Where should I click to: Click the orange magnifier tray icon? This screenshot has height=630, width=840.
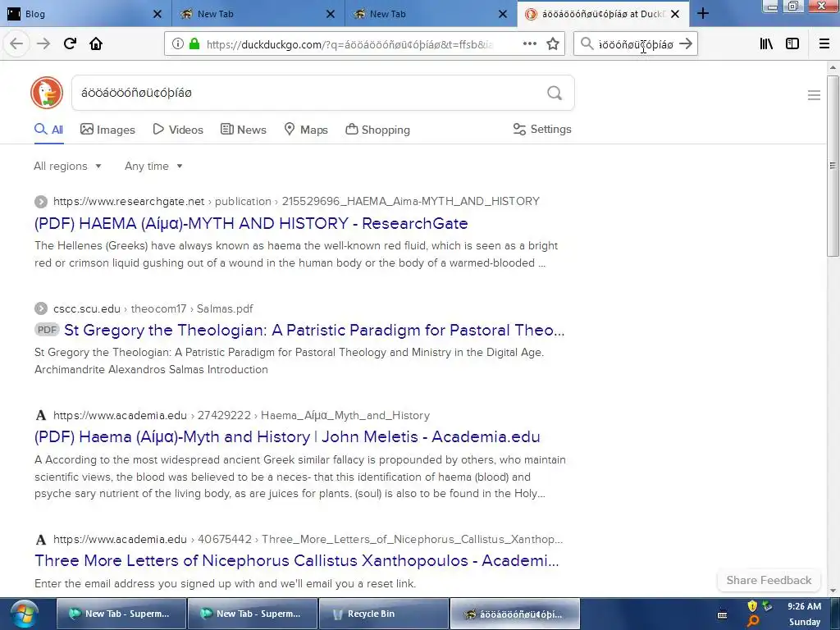pos(753,622)
